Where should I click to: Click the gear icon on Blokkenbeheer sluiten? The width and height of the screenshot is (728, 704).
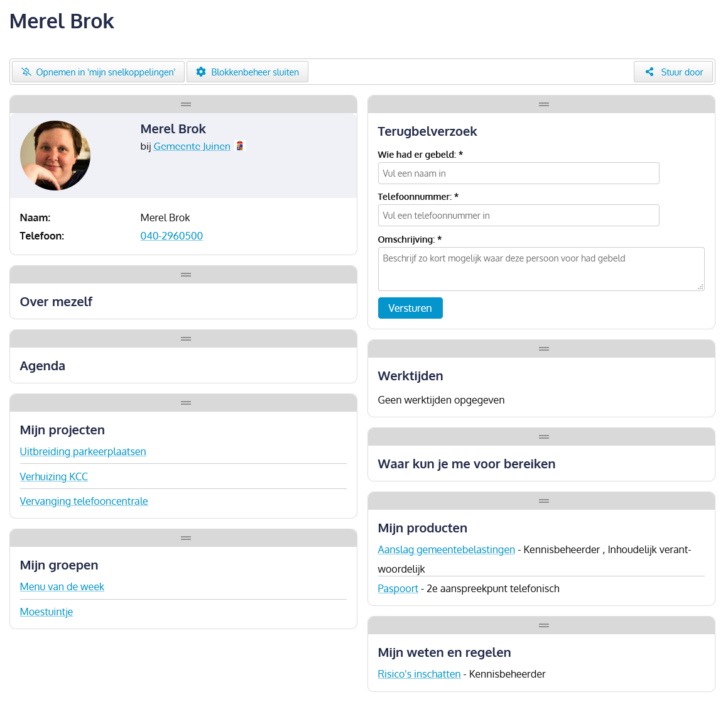pos(200,72)
